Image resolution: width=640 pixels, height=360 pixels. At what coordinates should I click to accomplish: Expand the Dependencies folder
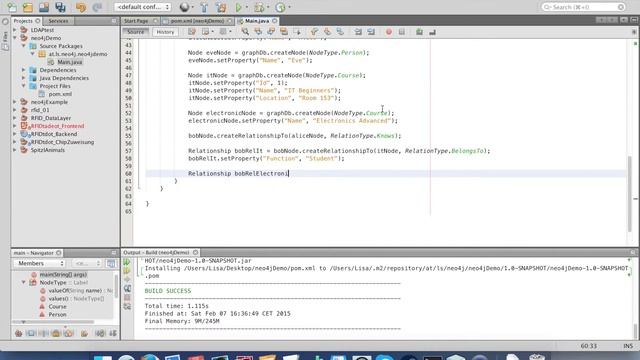24,70
